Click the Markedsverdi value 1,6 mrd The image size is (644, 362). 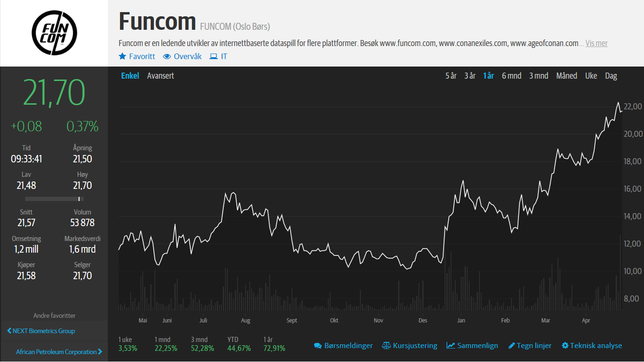coord(82,249)
